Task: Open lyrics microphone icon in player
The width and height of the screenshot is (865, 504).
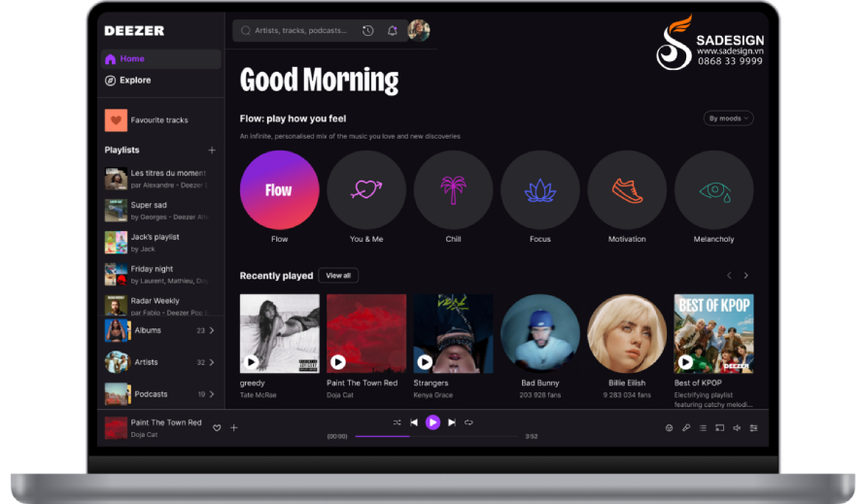Action: (x=686, y=428)
